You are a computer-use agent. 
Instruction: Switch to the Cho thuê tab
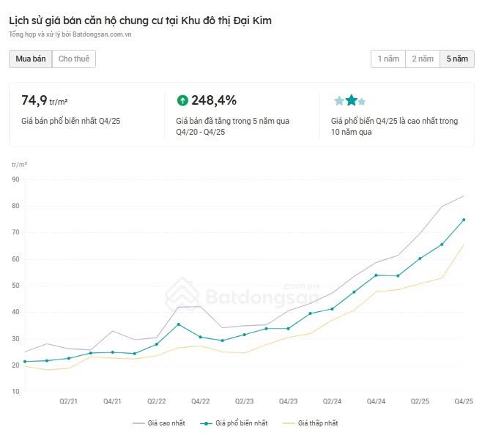click(x=74, y=59)
